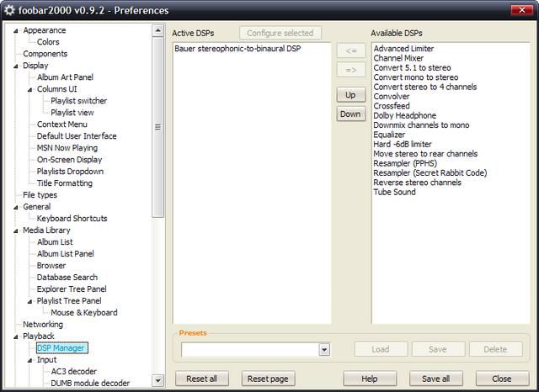
Task: Select Browser under Media Library
Action: tap(51, 266)
